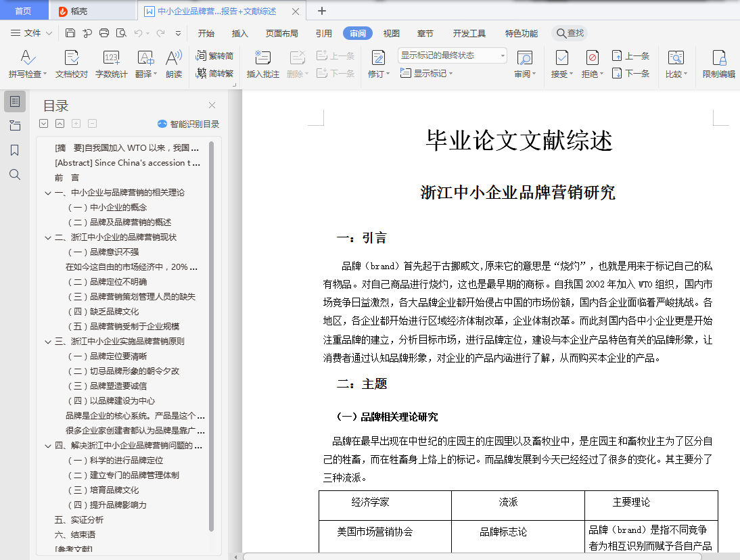Go to (四)缺乏品牌文化 in outline
This screenshot has width=740, height=560.
[103, 312]
